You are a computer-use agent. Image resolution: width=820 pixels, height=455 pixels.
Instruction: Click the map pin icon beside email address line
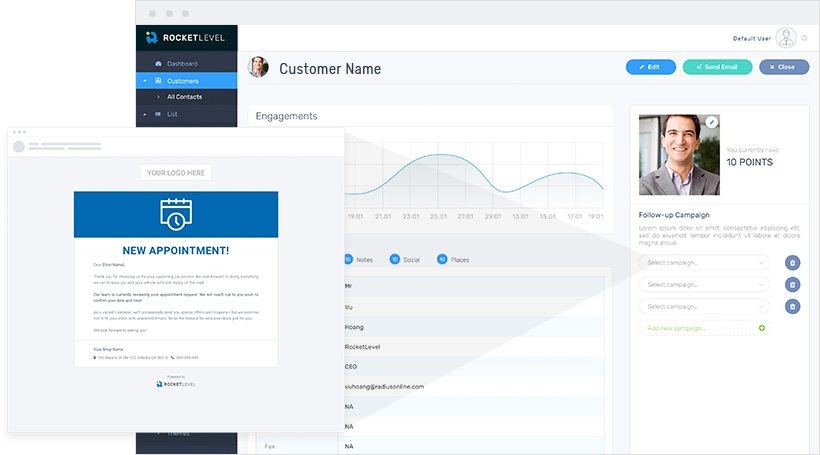[x=95, y=358]
